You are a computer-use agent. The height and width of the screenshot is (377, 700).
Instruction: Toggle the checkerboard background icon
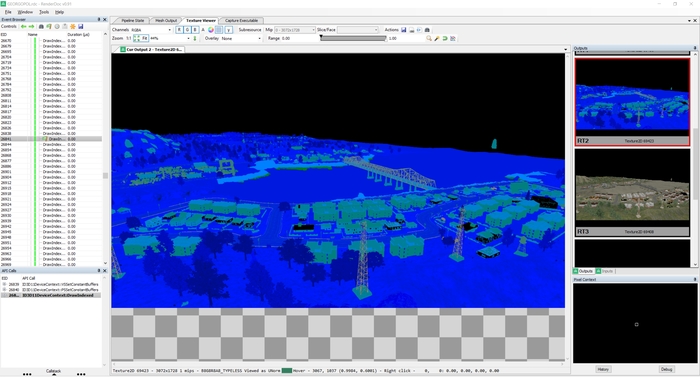pyautogui.click(x=219, y=30)
